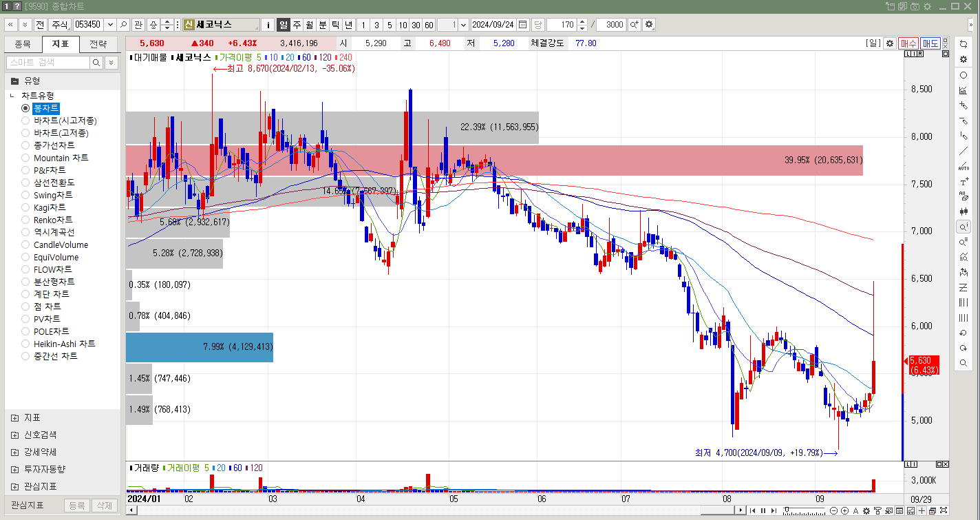Select the 역시계곡선 radio button
The height and width of the screenshot is (520, 980).
click(x=25, y=232)
